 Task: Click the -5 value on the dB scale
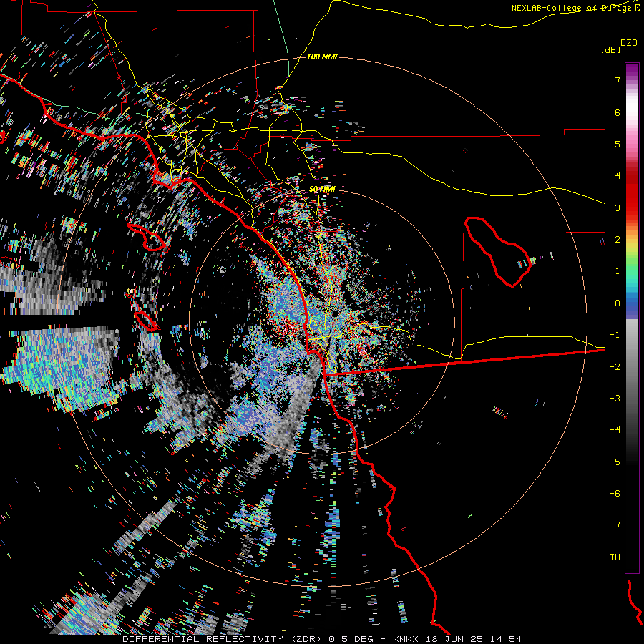(615, 462)
